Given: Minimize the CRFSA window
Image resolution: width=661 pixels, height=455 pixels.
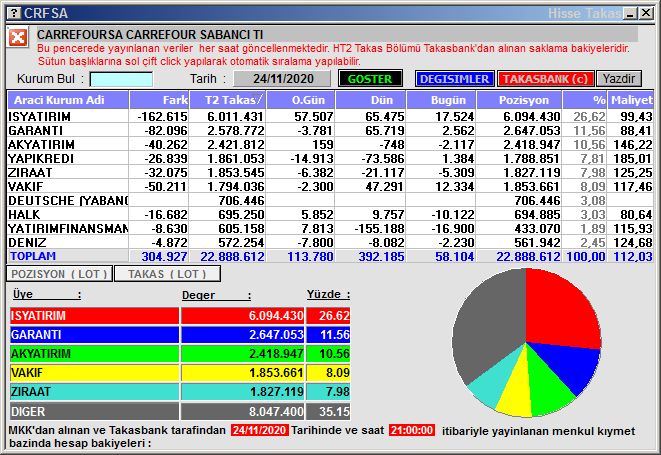Looking at the screenshot, I should pyautogui.click(x=630, y=13).
